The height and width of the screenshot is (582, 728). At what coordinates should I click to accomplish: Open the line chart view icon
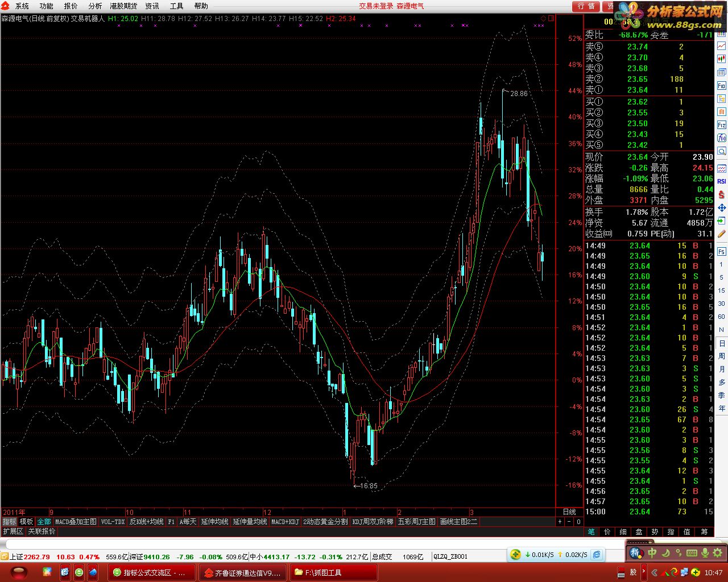tap(721, 45)
